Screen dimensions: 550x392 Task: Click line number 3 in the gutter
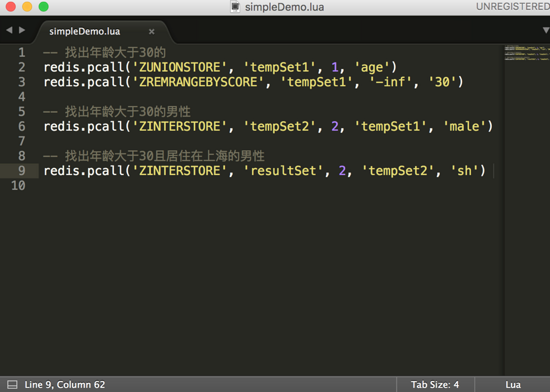pos(22,82)
